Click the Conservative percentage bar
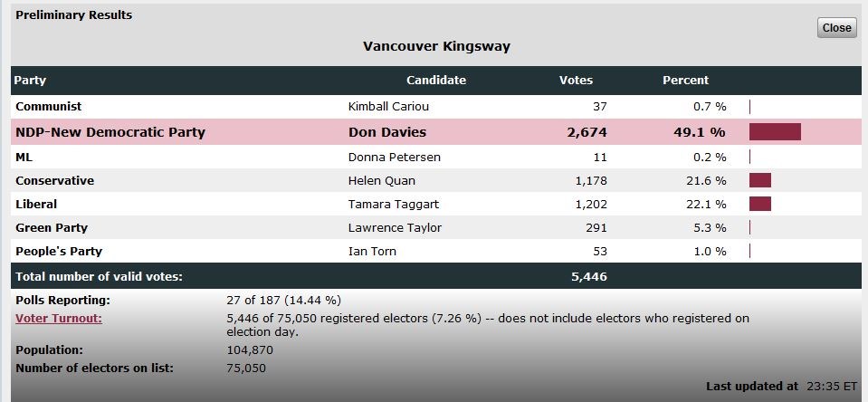868x402 pixels. (x=760, y=180)
